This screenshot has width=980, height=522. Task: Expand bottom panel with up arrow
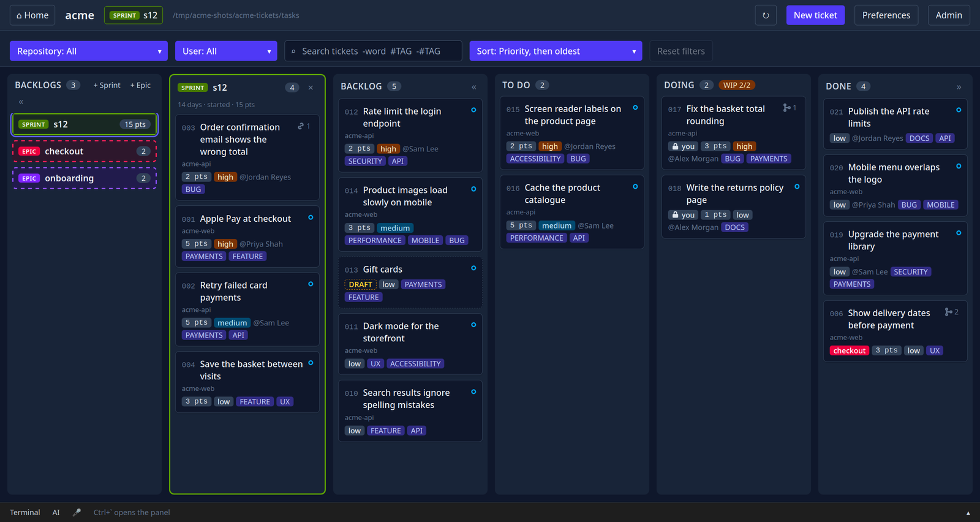click(968, 513)
